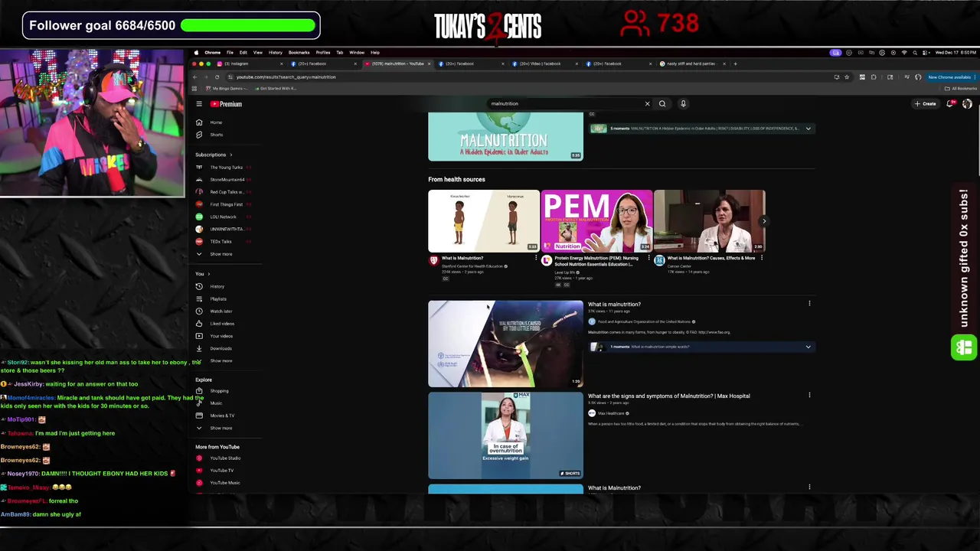
Task: Play the PEM Protein Energy Malnutrition thumbnail
Action: point(596,220)
